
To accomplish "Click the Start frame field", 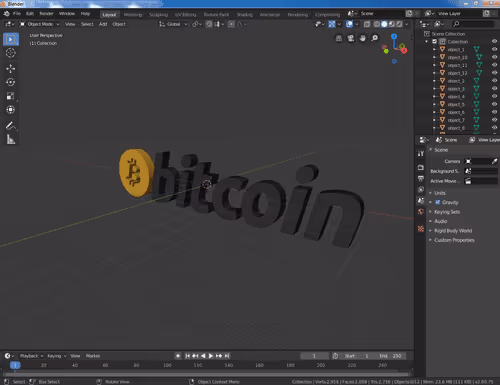I will pos(357,356).
